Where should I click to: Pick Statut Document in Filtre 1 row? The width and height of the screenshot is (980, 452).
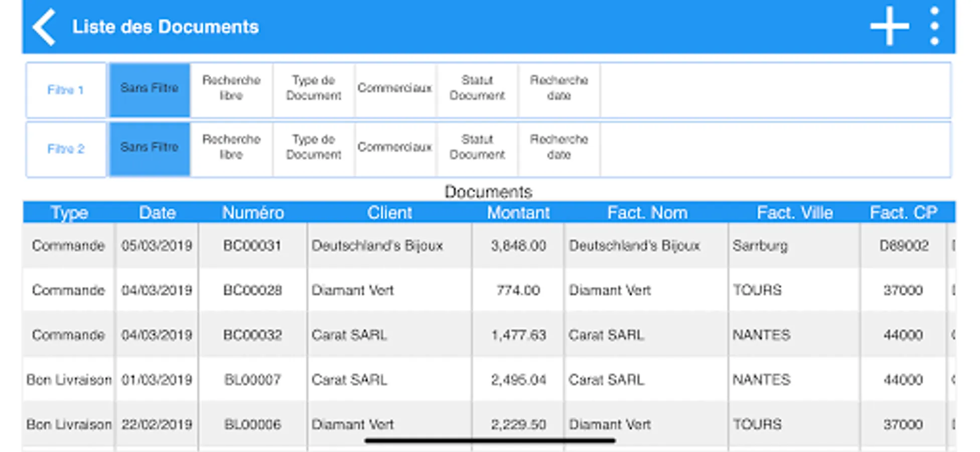coord(477,90)
